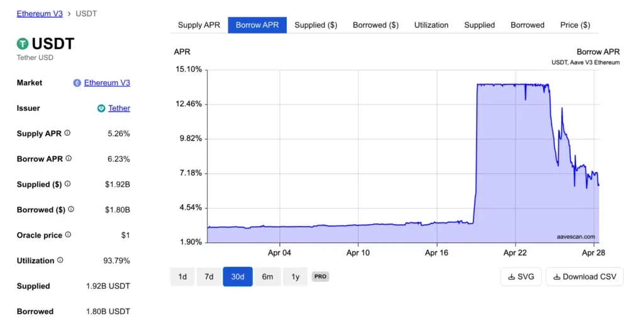Select the 1y time range
The image size is (644, 333).
pyautogui.click(x=296, y=277)
